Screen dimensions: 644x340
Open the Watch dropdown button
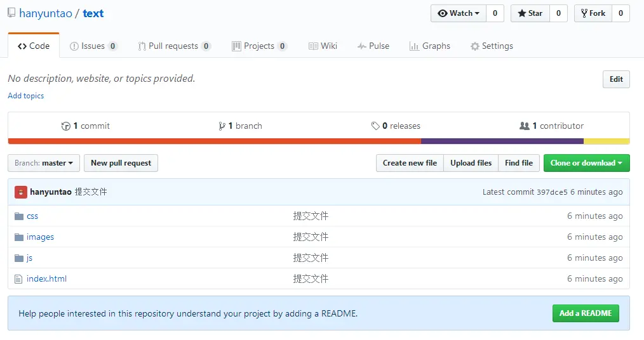pyautogui.click(x=459, y=13)
